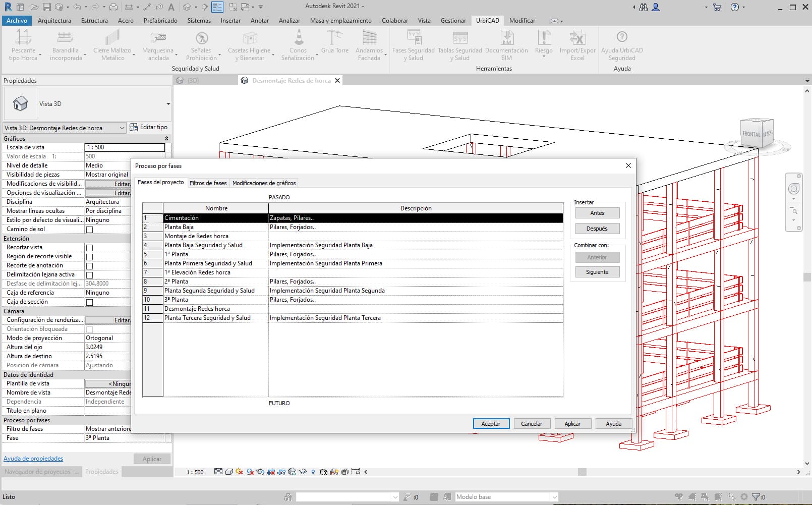Enable Delimitación lejana activa

point(89,275)
